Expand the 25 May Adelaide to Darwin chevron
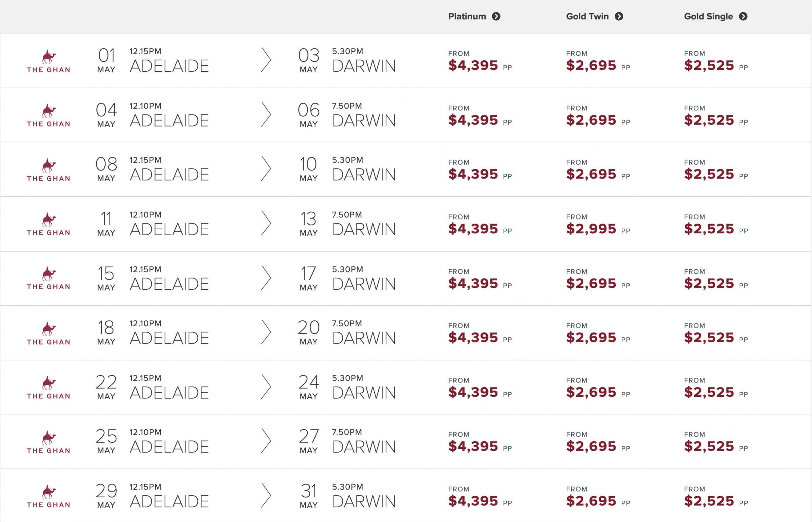Screen dimensions: 812x522 point(266,440)
